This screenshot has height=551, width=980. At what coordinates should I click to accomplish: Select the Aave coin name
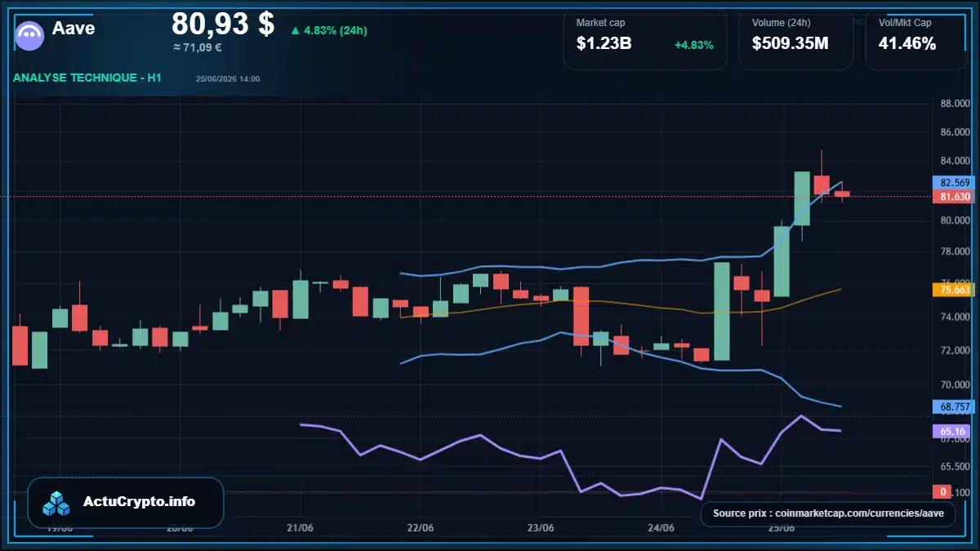coord(73,28)
